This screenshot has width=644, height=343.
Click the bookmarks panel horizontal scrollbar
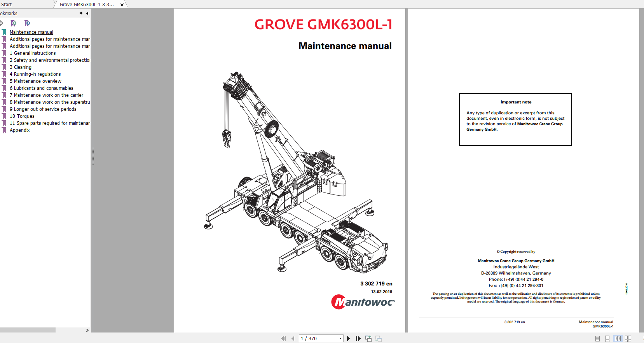click(28, 330)
